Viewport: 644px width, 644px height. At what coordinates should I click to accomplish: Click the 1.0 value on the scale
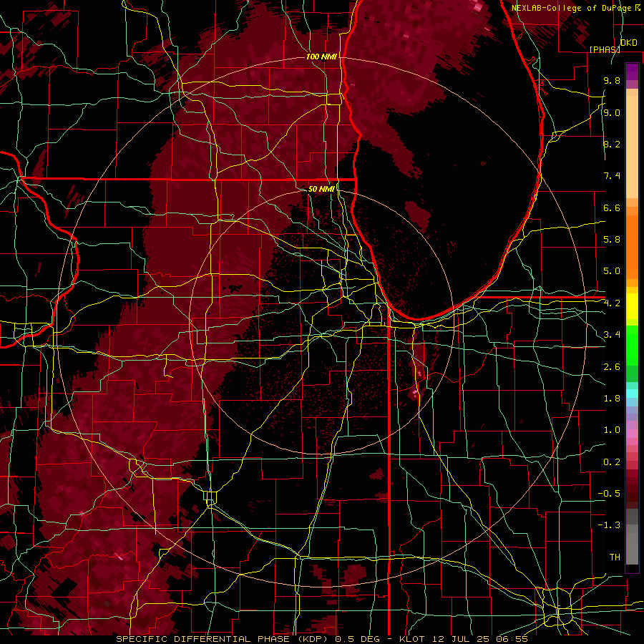(x=612, y=429)
